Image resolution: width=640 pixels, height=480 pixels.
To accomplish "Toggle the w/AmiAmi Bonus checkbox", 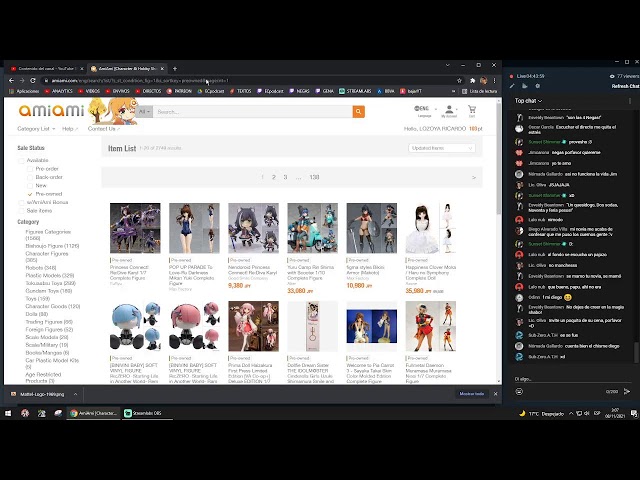I will (x=21, y=202).
